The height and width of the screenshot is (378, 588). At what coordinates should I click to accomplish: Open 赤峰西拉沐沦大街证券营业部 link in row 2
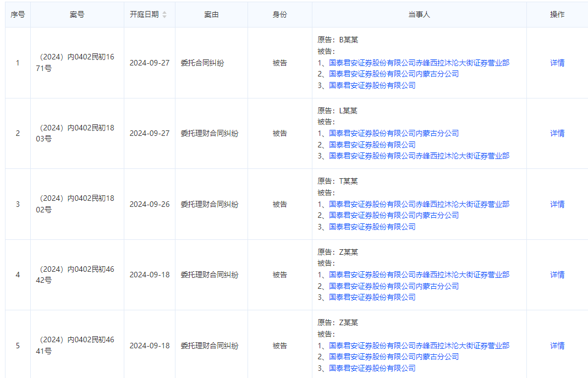pyautogui.click(x=419, y=156)
